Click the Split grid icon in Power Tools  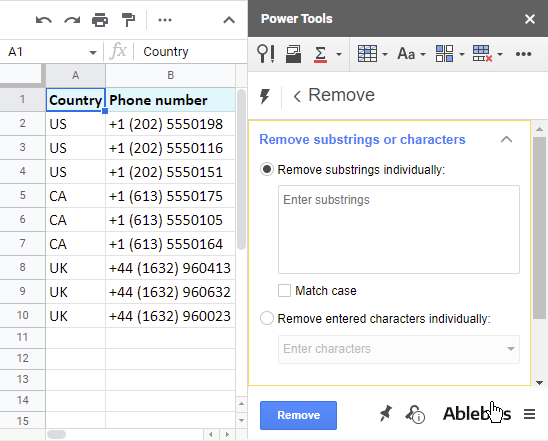point(445,53)
